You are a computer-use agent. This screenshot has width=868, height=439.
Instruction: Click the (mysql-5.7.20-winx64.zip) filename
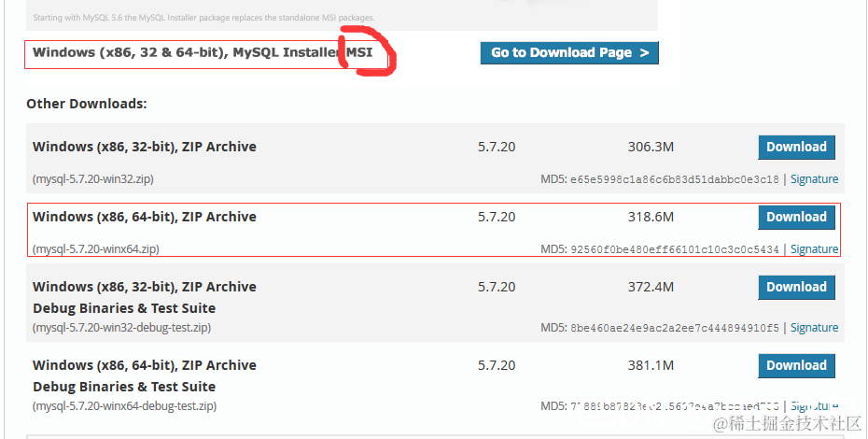coord(96,248)
